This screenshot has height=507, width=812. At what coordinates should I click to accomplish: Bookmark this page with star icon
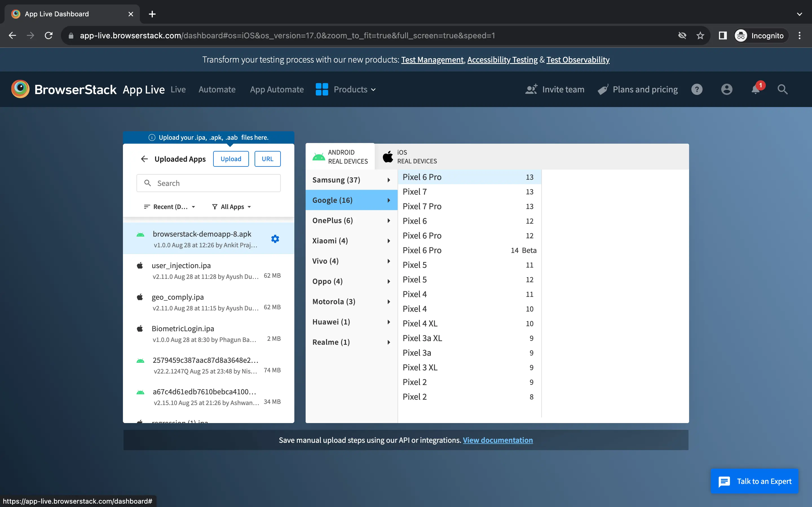(x=700, y=35)
